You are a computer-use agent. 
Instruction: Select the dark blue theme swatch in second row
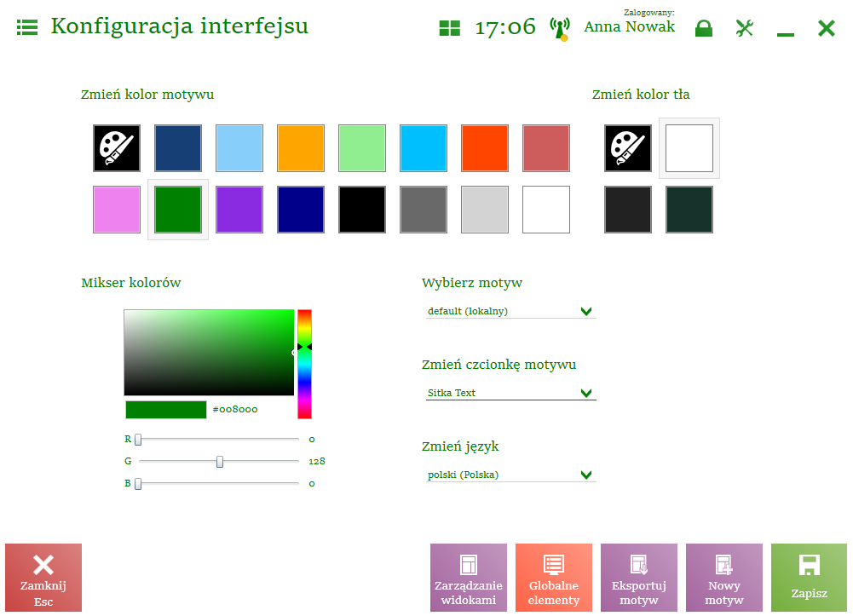tap(301, 210)
